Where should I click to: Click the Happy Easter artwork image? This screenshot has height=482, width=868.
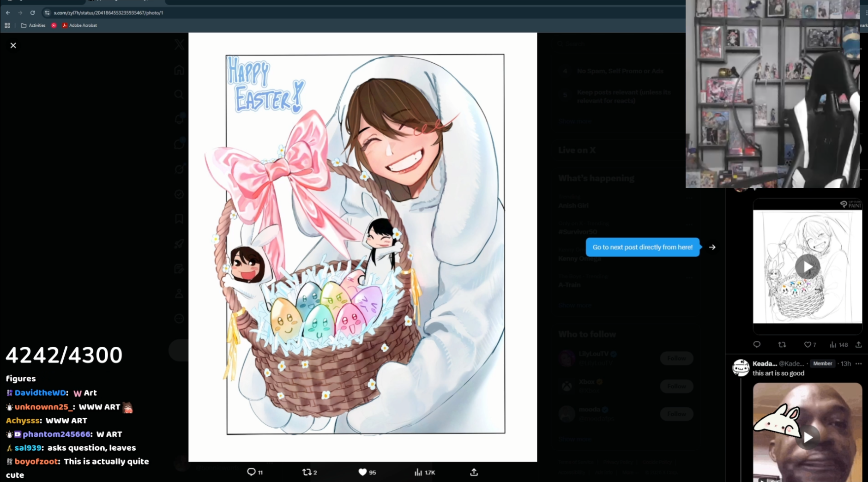coord(363,247)
